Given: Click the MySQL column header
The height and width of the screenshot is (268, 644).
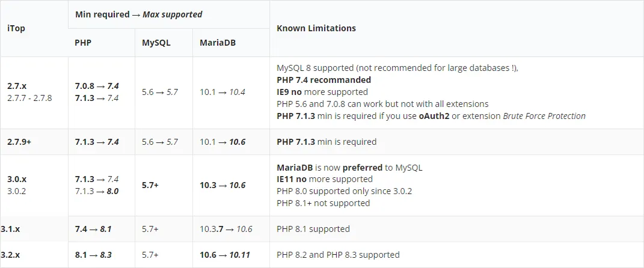Looking at the screenshot, I should pos(156,43).
